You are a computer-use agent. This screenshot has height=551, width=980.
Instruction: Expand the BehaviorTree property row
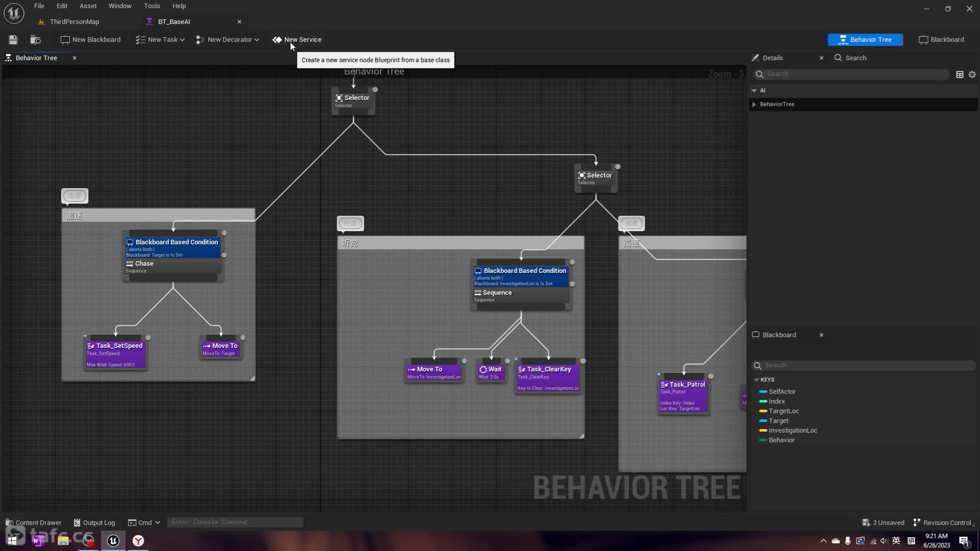pos(754,104)
